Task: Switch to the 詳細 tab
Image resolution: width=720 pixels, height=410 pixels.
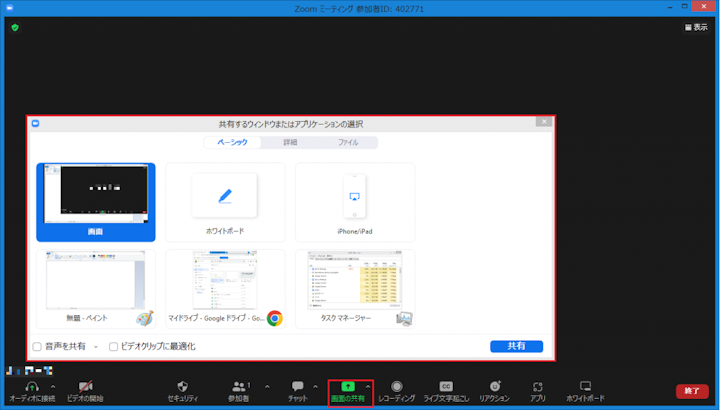Action: pyautogui.click(x=290, y=143)
